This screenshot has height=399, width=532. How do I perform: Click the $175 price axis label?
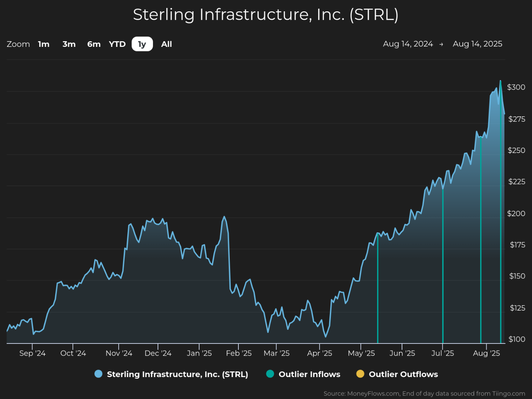coord(518,245)
